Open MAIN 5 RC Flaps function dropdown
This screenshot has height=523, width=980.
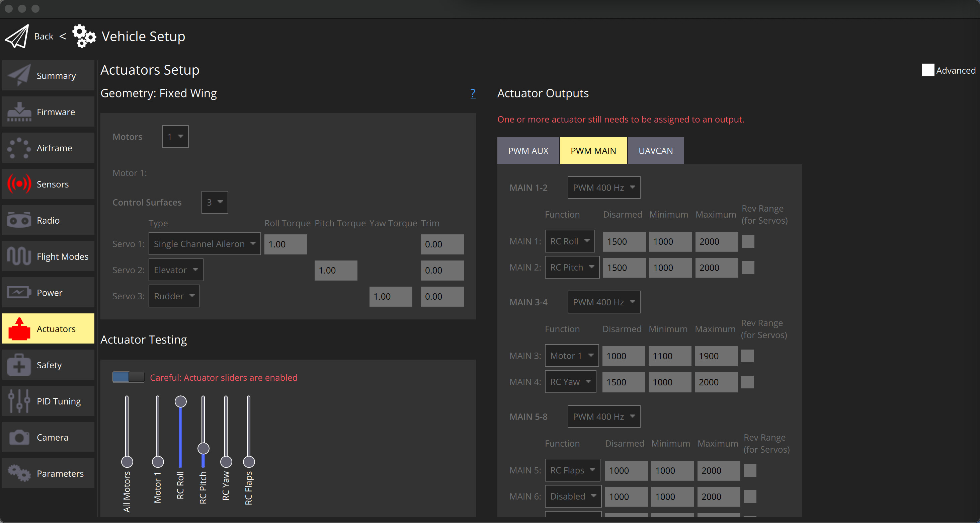pyautogui.click(x=572, y=470)
